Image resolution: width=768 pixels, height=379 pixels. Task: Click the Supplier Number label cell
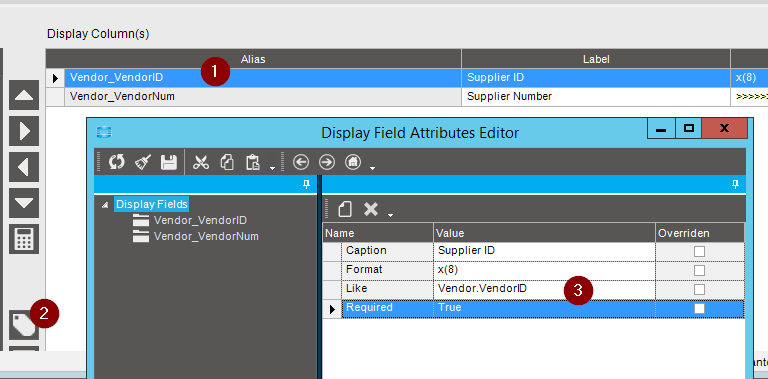click(x=596, y=97)
